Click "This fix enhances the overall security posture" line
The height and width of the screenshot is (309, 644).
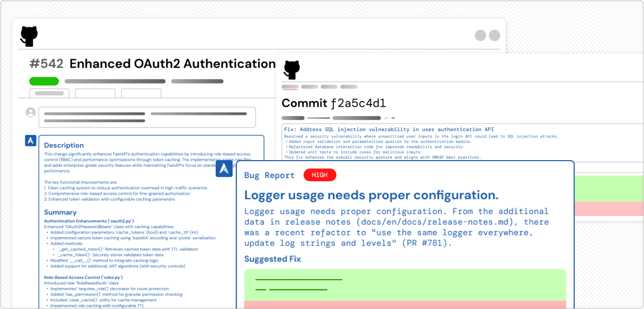coord(383,157)
